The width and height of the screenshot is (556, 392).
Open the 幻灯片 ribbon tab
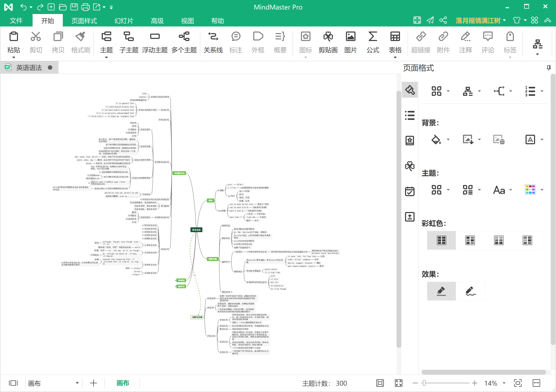[124, 21]
